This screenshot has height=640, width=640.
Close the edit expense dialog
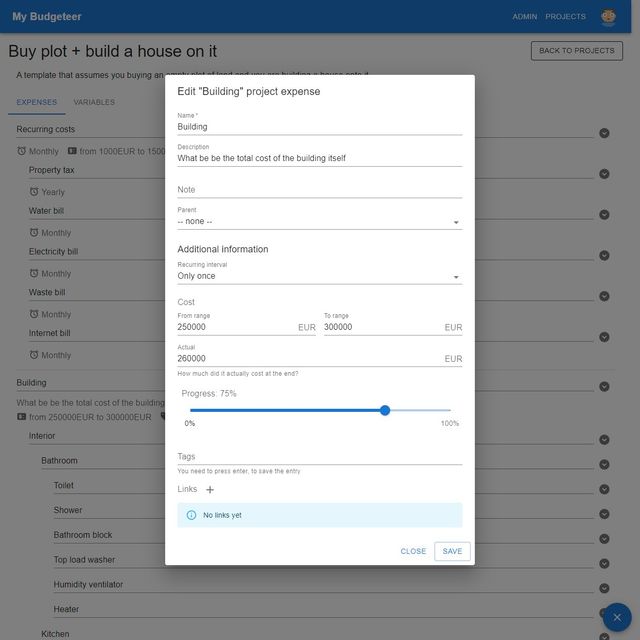(x=413, y=551)
